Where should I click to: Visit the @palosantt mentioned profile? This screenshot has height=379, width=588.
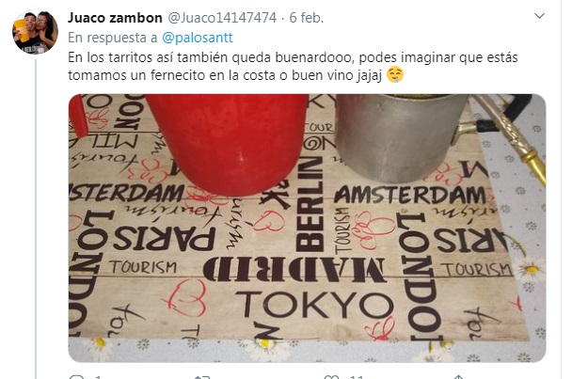[x=198, y=38]
